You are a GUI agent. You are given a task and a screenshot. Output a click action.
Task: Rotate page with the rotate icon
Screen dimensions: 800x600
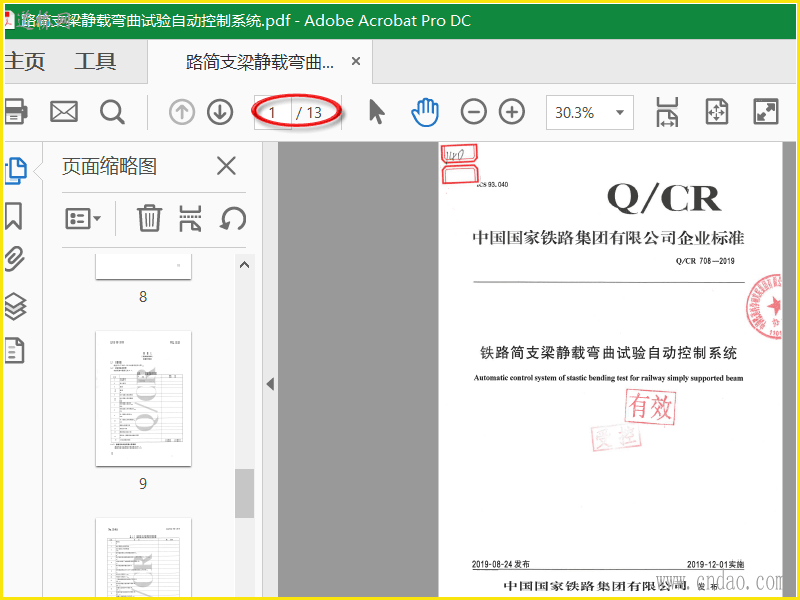tap(233, 218)
